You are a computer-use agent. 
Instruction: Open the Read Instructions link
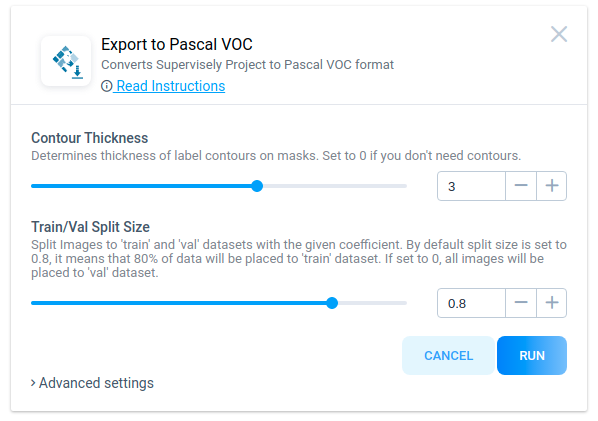pos(170,86)
